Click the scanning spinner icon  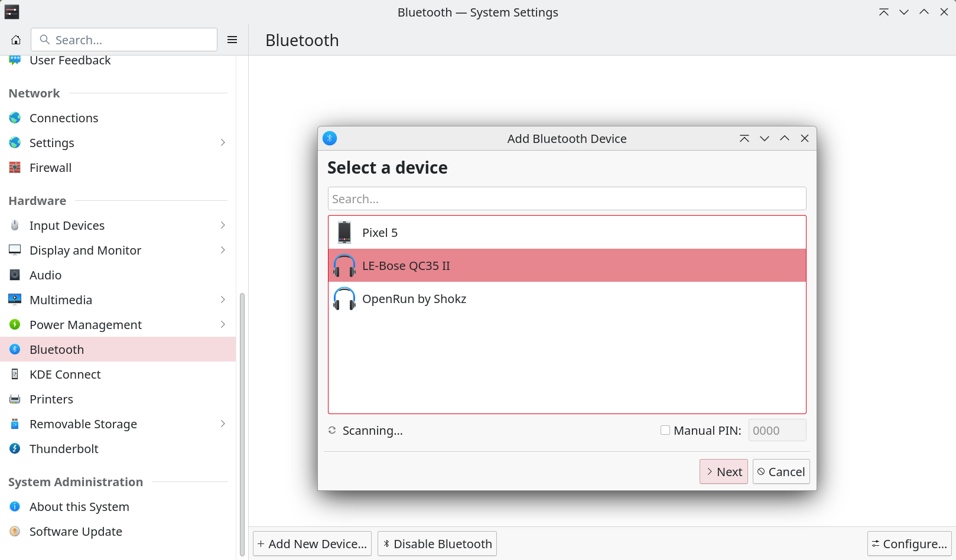click(x=332, y=430)
